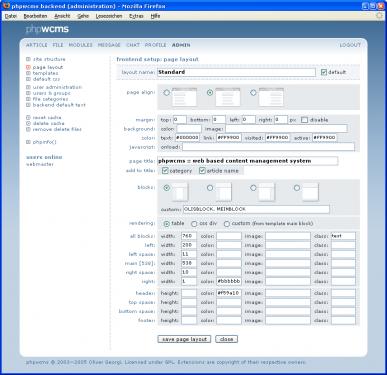The width and height of the screenshot is (387, 375).
Task: Switch to the MESSAGE tab
Action: [109, 45]
